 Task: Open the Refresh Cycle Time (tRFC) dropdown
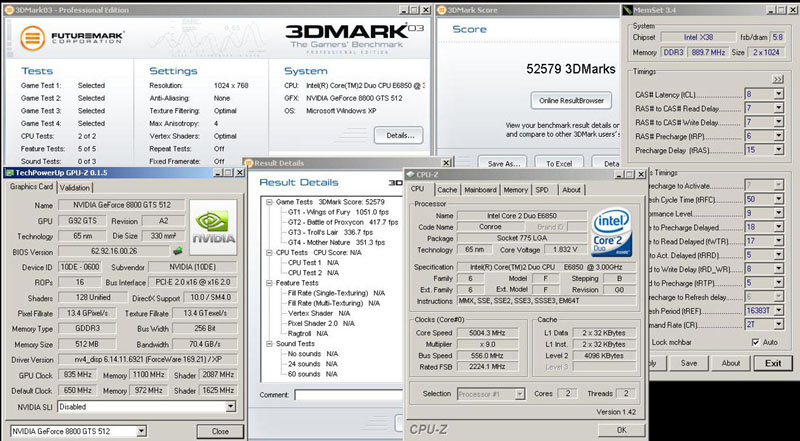[779, 200]
